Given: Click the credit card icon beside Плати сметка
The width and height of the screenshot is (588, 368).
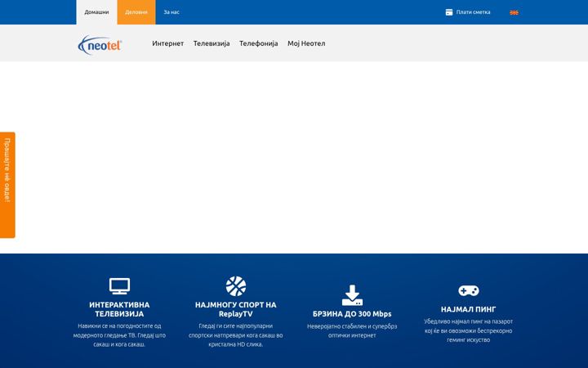Looking at the screenshot, I should click(449, 12).
